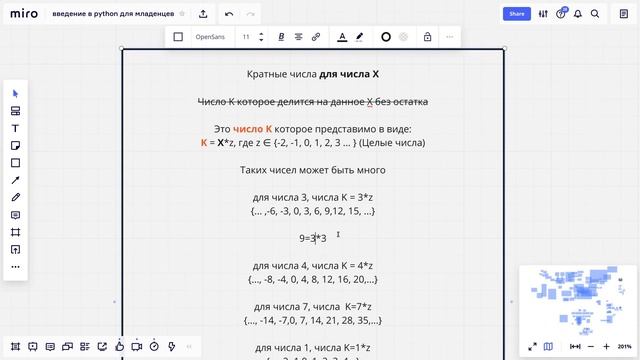Image resolution: width=640 pixels, height=360 pixels.
Task: Open the templates tool
Action: click(16, 111)
